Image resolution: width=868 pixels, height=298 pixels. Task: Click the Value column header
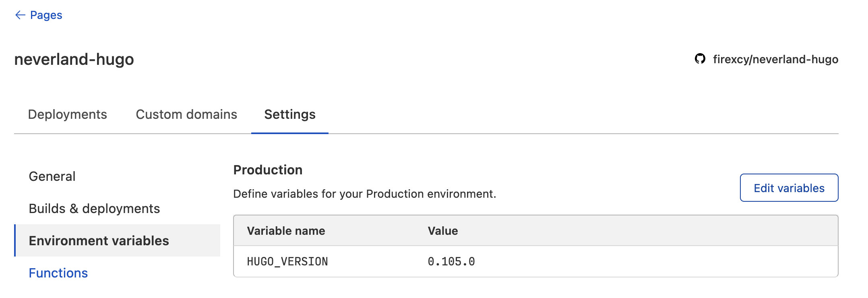click(x=442, y=231)
